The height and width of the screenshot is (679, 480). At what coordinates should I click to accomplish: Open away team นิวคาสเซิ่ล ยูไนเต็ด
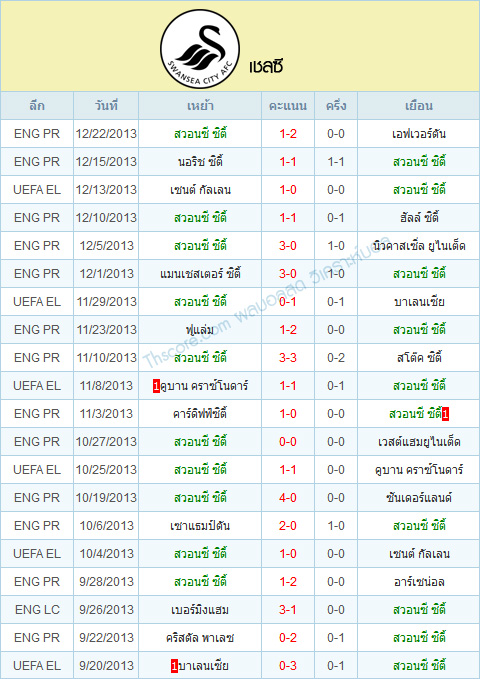click(419, 246)
